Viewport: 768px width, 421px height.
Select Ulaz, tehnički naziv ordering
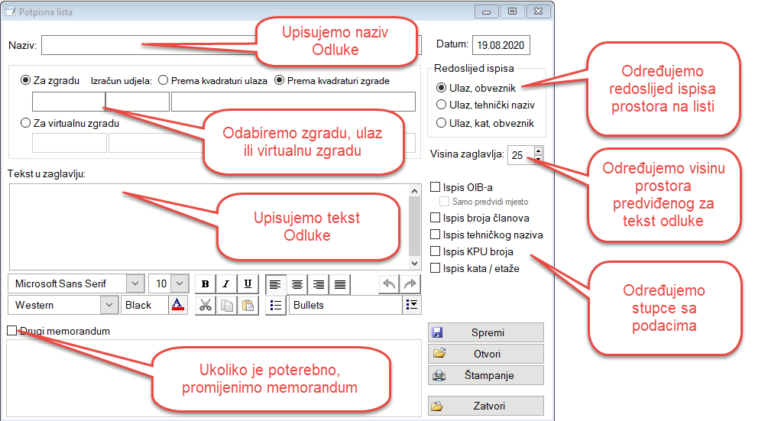[441, 105]
